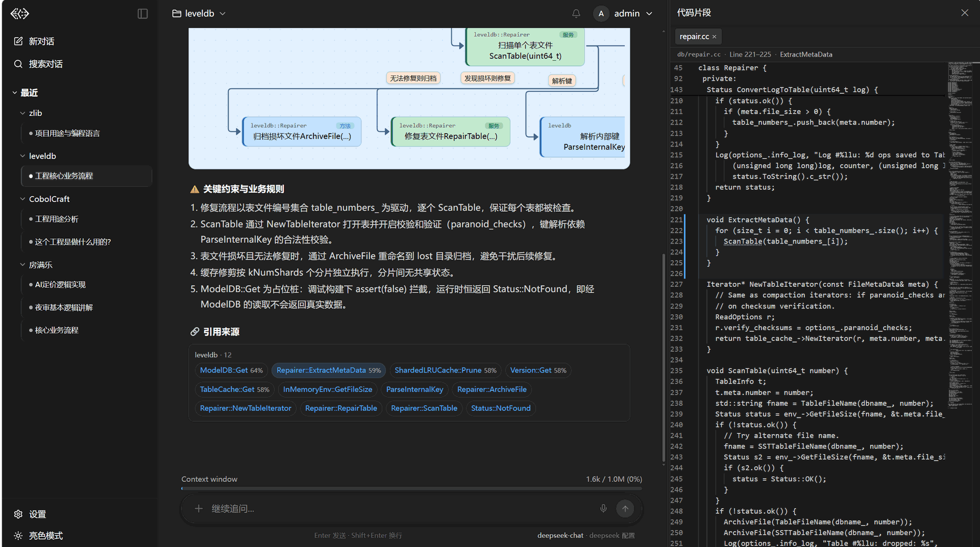980x547 pixels.
Task: Open the notifications bell
Action: pos(576,14)
